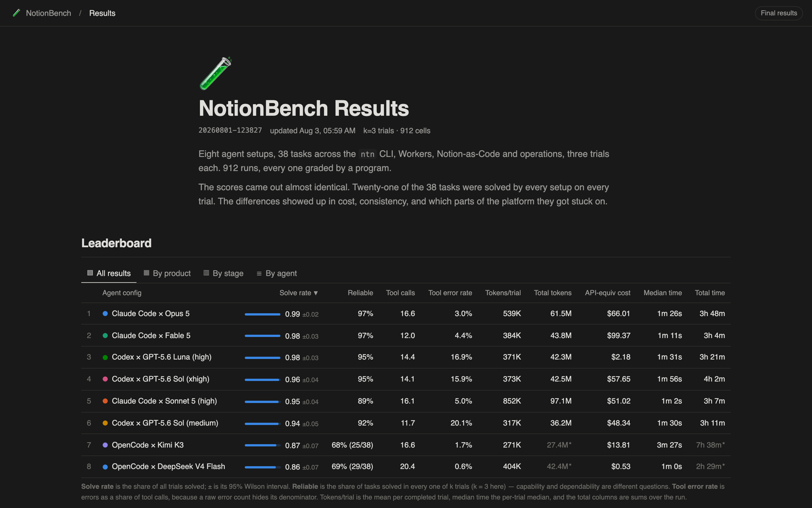Click the 20.1% tool error rate cell

click(x=461, y=423)
